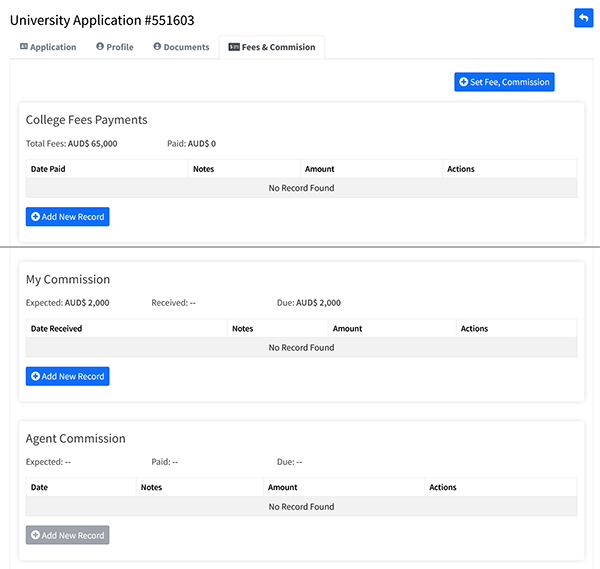This screenshot has width=600, height=569.
Task: Click the University Application #551603 heading
Action: tap(102, 19)
